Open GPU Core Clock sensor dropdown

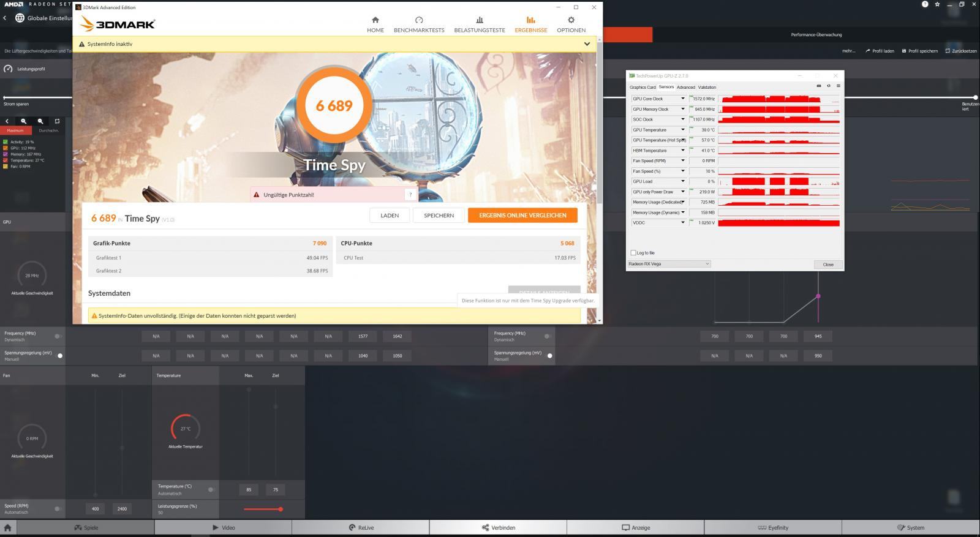pos(683,99)
